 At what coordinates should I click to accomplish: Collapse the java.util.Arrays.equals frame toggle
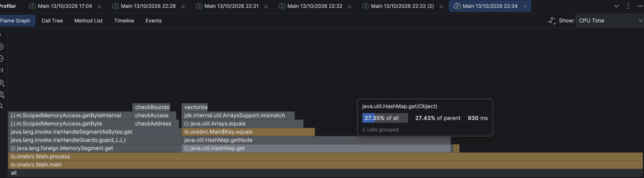pos(186,124)
